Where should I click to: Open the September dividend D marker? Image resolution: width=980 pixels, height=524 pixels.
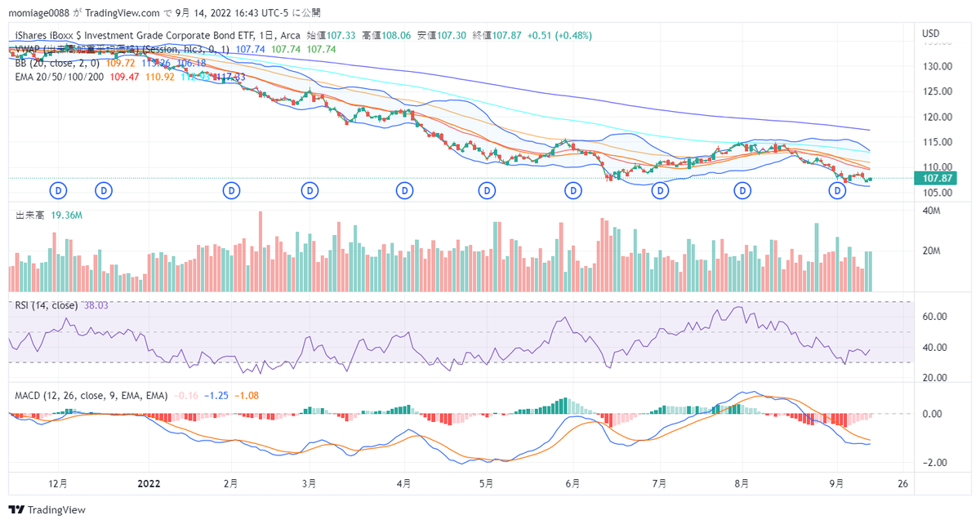pyautogui.click(x=837, y=190)
